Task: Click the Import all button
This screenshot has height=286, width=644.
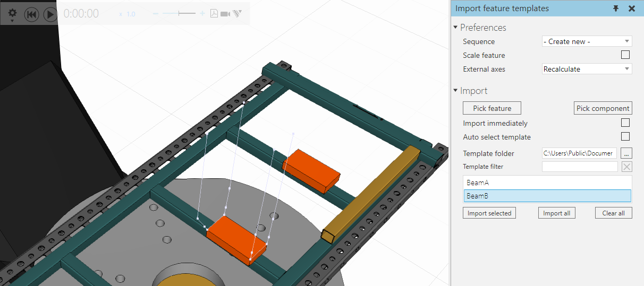Action: tap(556, 213)
